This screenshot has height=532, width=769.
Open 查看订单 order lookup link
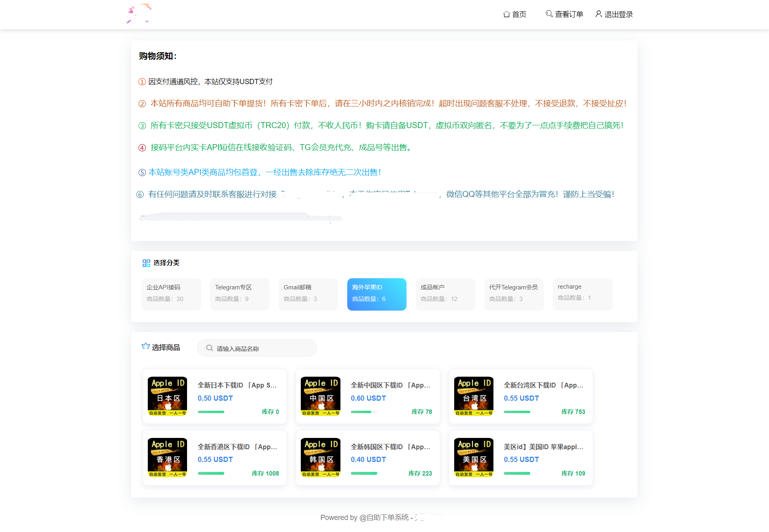(564, 14)
